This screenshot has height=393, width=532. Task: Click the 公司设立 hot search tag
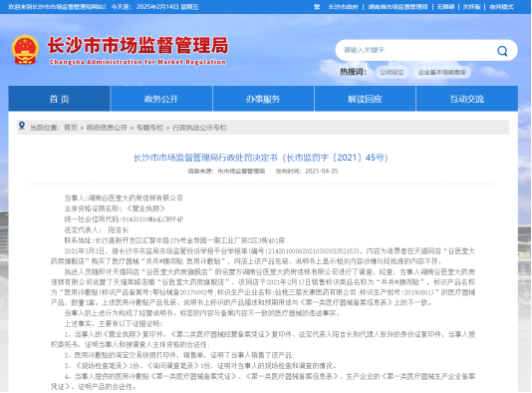click(392, 73)
